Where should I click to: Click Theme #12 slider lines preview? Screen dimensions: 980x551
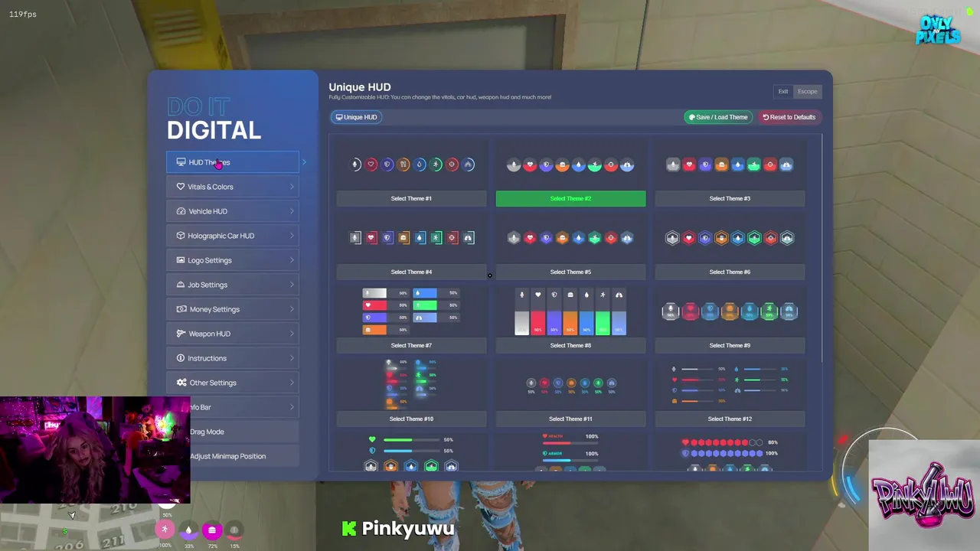pyautogui.click(x=730, y=385)
